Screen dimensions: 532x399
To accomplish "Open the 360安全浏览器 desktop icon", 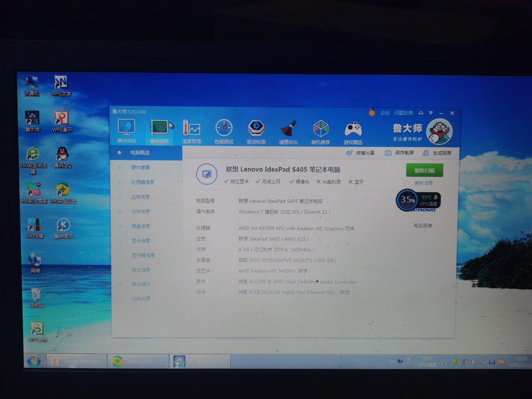I will (x=33, y=161).
